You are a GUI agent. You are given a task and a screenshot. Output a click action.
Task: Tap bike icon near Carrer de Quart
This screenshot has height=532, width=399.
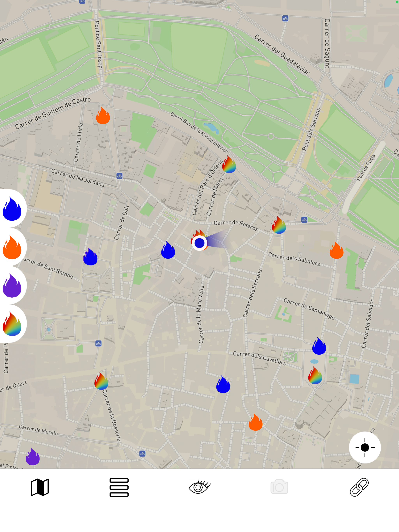click(98, 344)
